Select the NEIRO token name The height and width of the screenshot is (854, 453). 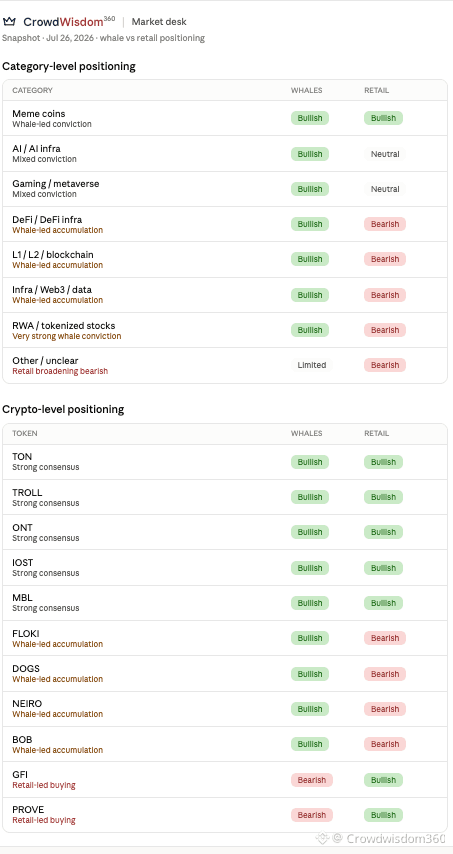click(x=27, y=704)
